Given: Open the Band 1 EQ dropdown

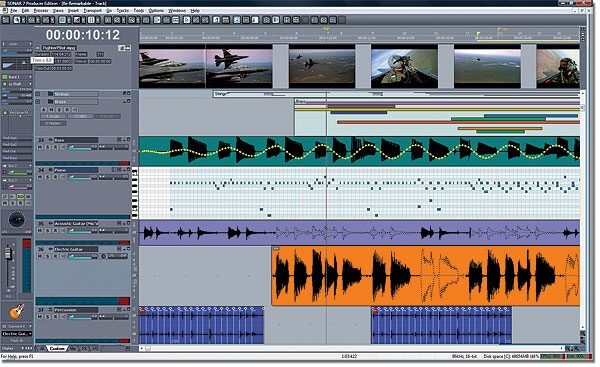Looking at the screenshot, I should coord(30,77).
